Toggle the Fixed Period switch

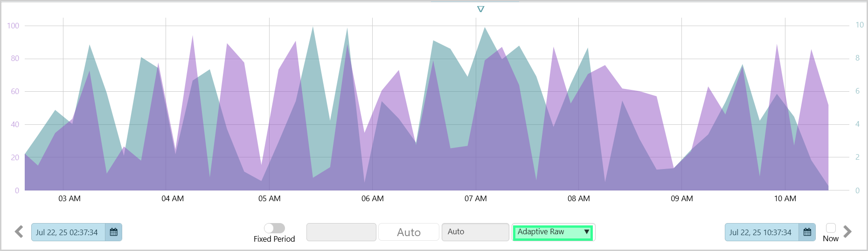pos(274,228)
